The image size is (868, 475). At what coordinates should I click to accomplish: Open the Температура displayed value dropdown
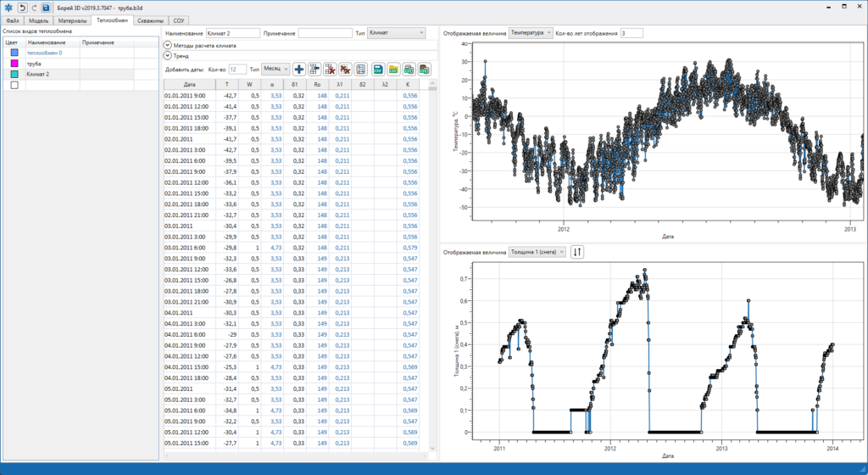point(531,33)
